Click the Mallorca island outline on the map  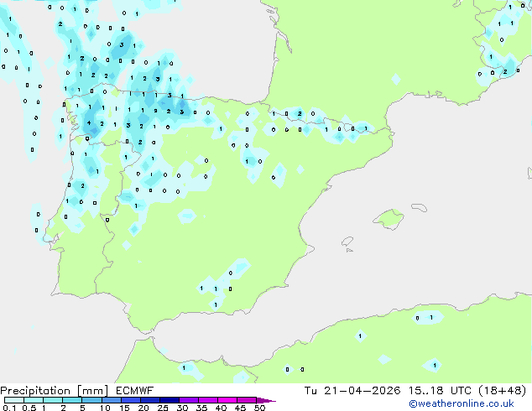click(x=389, y=220)
